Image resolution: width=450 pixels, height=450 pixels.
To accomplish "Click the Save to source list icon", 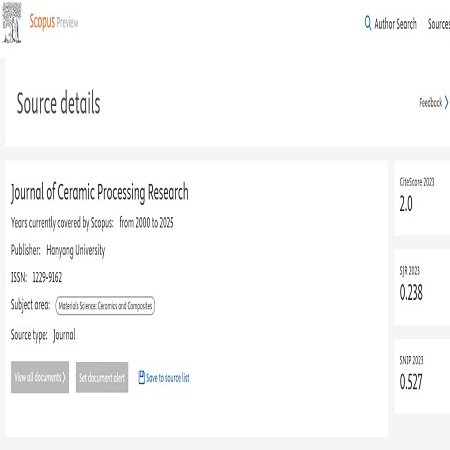I will (141, 377).
